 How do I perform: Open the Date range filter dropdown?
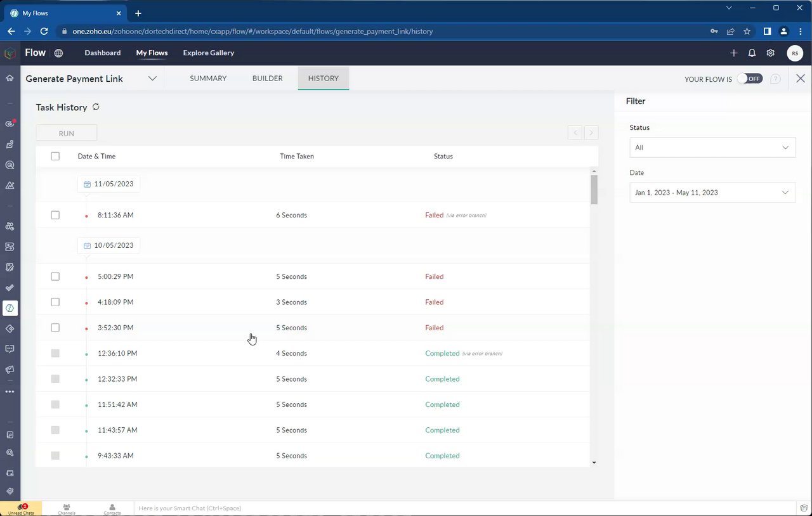coord(712,193)
